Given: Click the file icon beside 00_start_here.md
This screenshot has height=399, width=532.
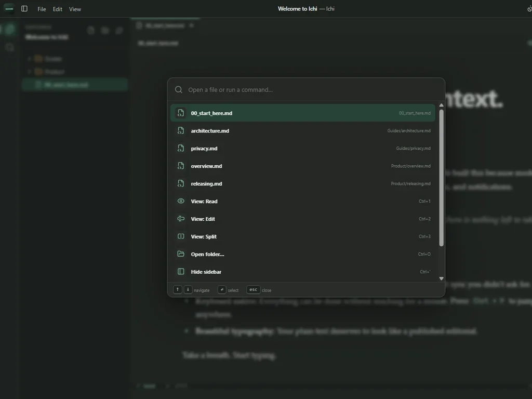Looking at the screenshot, I should (x=181, y=113).
